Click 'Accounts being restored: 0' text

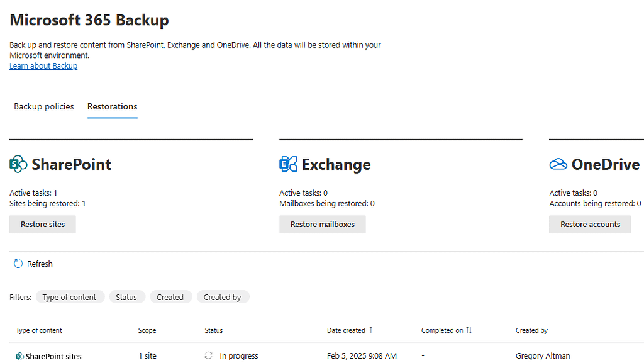click(595, 203)
